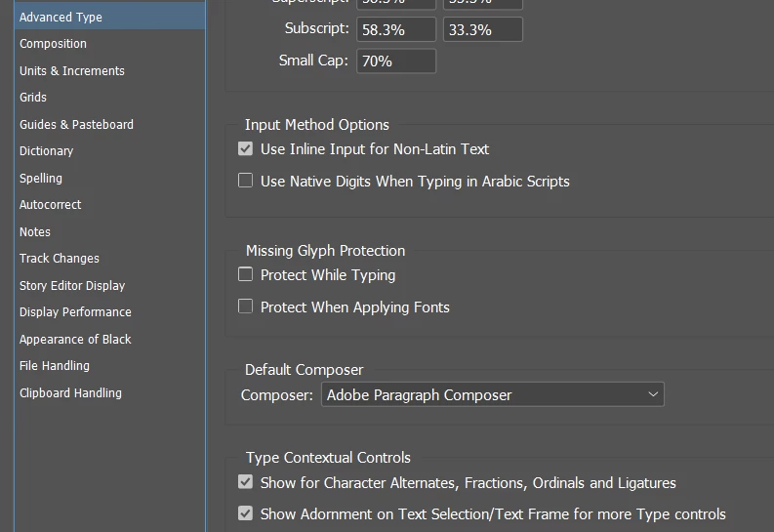Enable Use Native Digits in Arabic Scripts
This screenshot has height=532, width=774.
pos(245,181)
